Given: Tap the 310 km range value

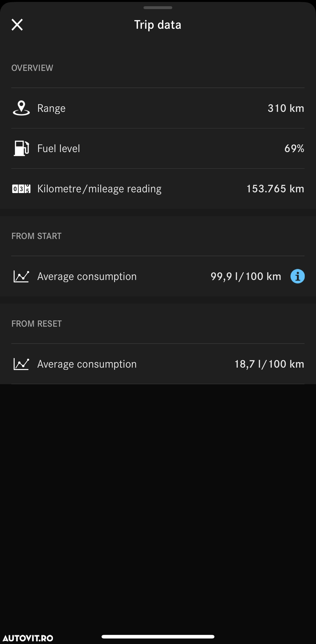Looking at the screenshot, I should pos(286,108).
